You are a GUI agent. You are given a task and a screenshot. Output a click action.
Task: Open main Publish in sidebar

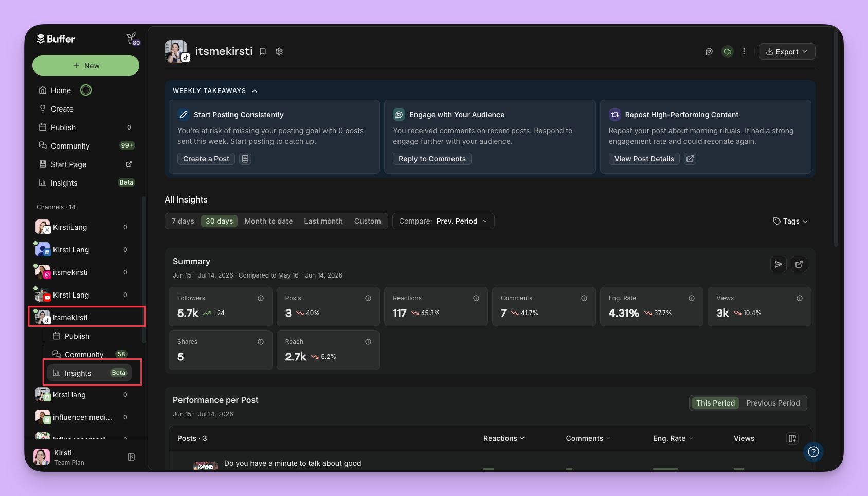click(86, 127)
